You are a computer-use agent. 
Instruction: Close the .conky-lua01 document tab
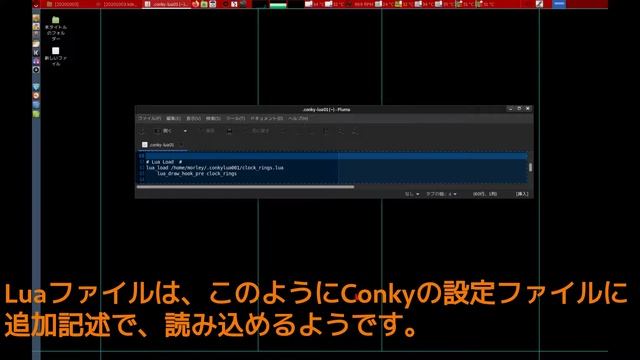click(x=182, y=145)
